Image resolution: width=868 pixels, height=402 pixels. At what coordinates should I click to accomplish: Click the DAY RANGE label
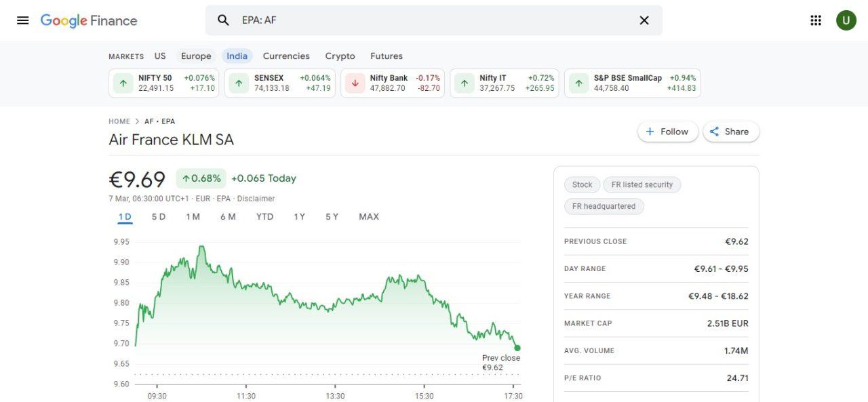585,269
